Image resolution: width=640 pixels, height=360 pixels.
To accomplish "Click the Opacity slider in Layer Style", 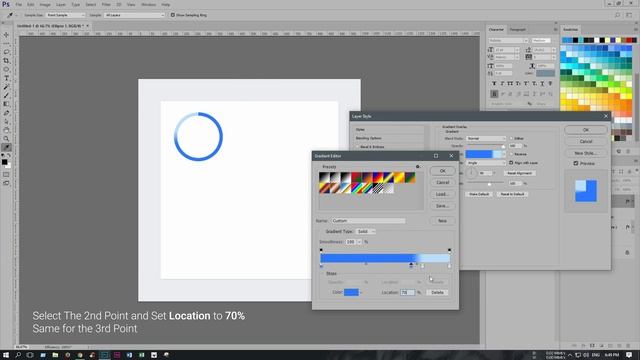I will coord(485,147).
